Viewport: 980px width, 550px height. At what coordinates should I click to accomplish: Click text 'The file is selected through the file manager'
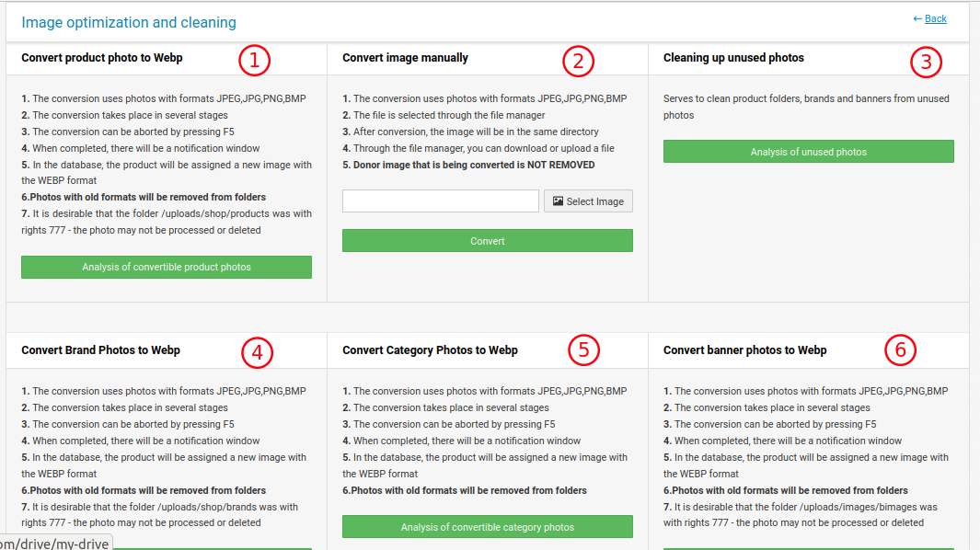point(449,115)
